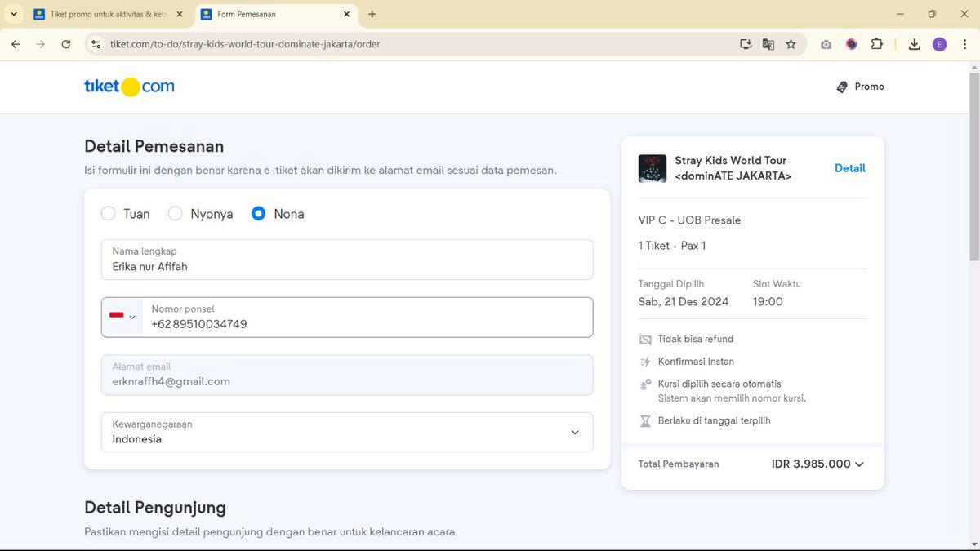980x551 pixels.
Task: Open browser Downloads
Action: (915, 44)
